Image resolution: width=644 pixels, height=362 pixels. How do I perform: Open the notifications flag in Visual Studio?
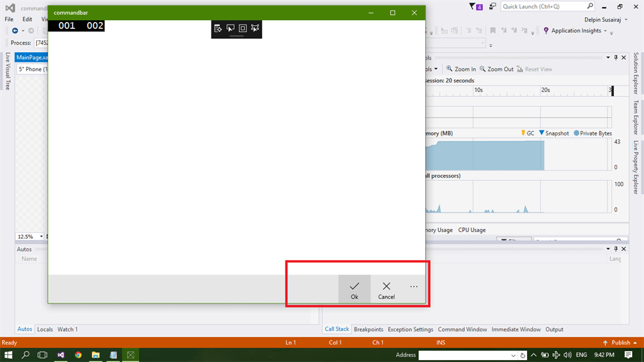pos(475,6)
